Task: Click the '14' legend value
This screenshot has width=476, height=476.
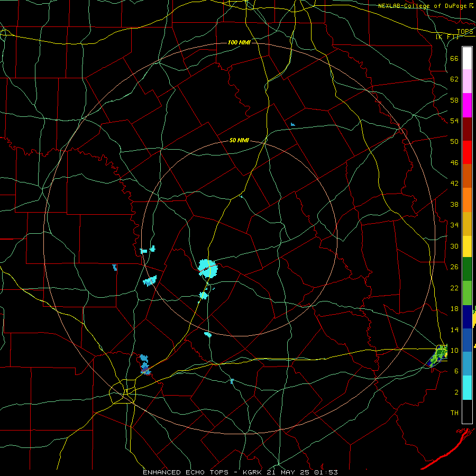Action: (454, 329)
